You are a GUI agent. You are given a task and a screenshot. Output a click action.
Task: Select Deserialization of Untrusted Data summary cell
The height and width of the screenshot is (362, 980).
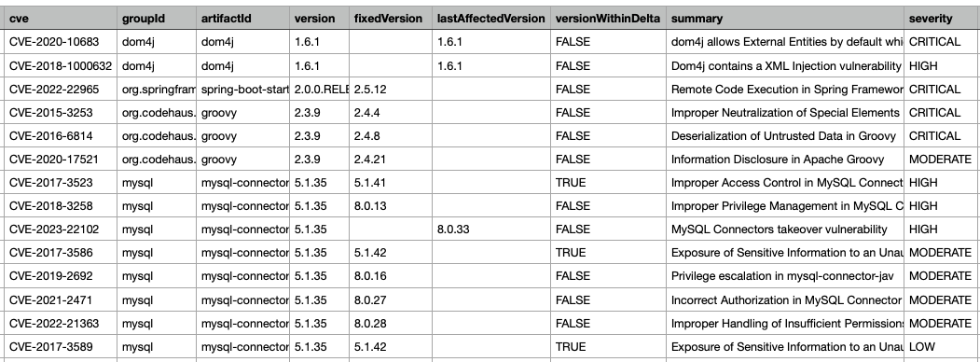[785, 135]
